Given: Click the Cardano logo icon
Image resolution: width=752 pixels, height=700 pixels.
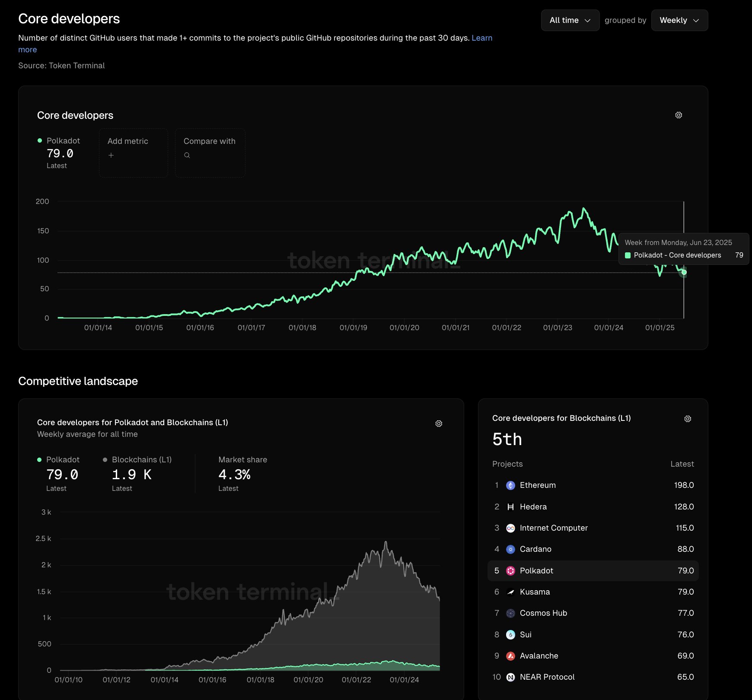Looking at the screenshot, I should point(510,549).
